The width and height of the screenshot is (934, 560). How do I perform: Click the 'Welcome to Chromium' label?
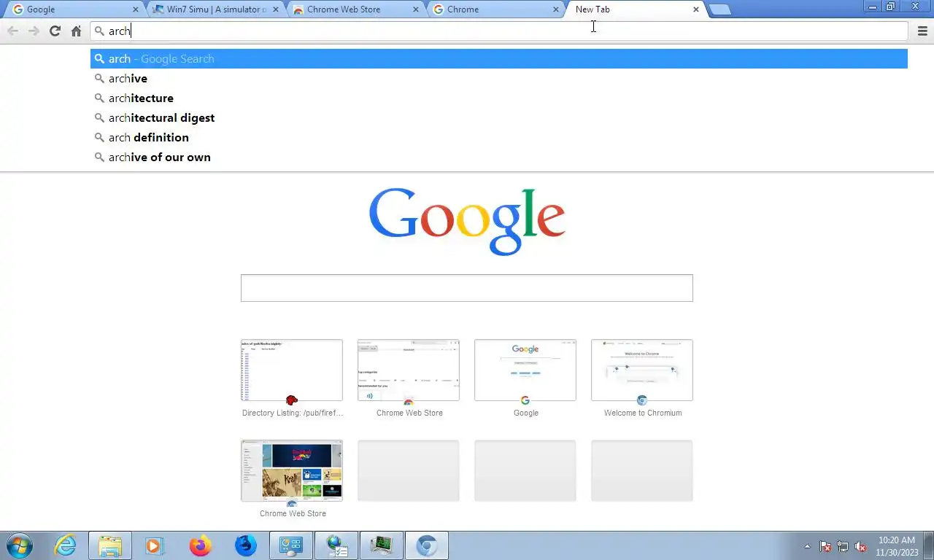(x=643, y=413)
